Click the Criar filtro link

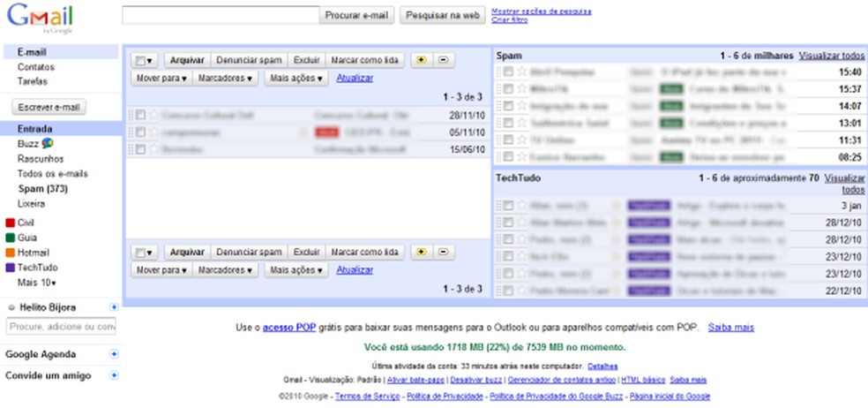pyautogui.click(x=509, y=20)
